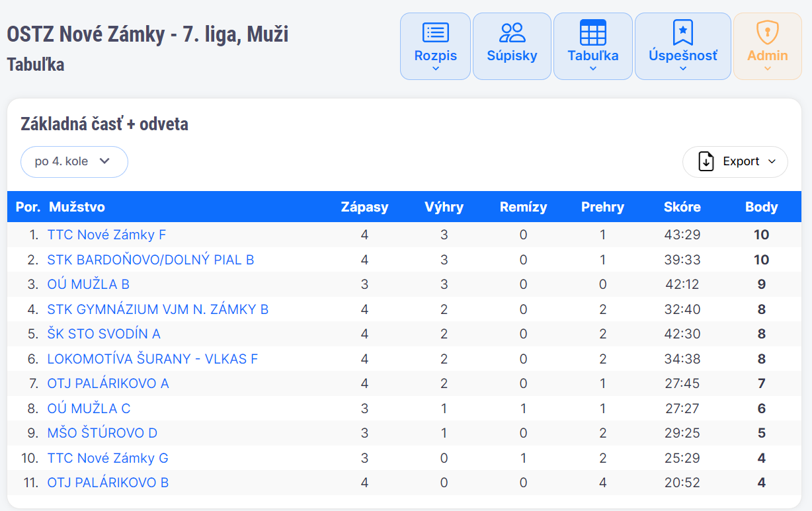Open the 'po 4. kole' round dropdown
The width and height of the screenshot is (812, 511).
coord(74,162)
